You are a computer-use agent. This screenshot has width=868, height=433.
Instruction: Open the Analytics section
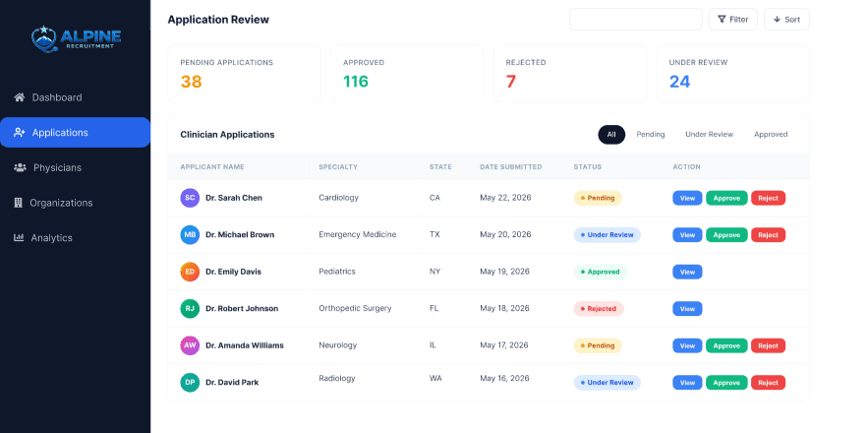[x=76, y=238]
